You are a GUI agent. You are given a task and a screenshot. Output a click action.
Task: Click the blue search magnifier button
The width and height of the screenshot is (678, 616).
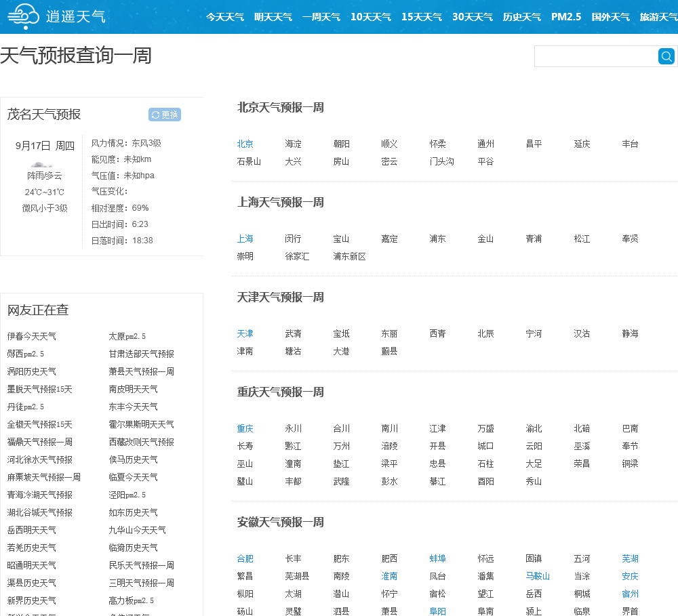[x=666, y=56]
